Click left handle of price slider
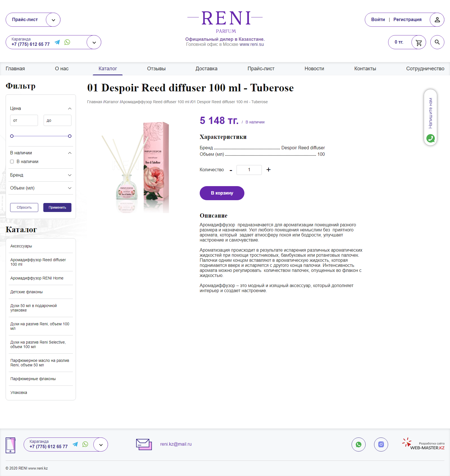This screenshot has width=450, height=476. click(12, 136)
